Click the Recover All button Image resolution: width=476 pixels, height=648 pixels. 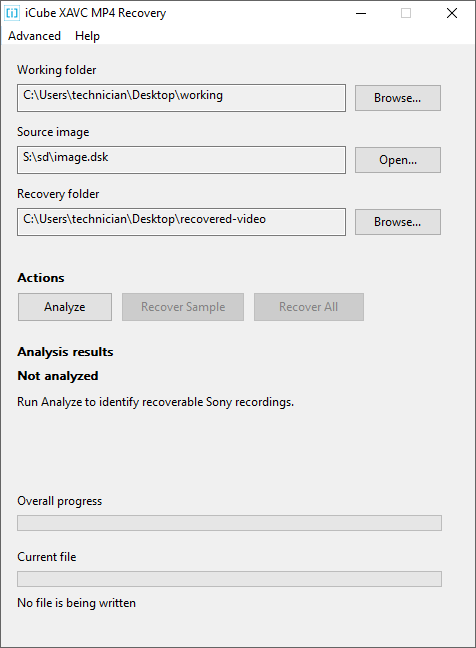(x=309, y=307)
